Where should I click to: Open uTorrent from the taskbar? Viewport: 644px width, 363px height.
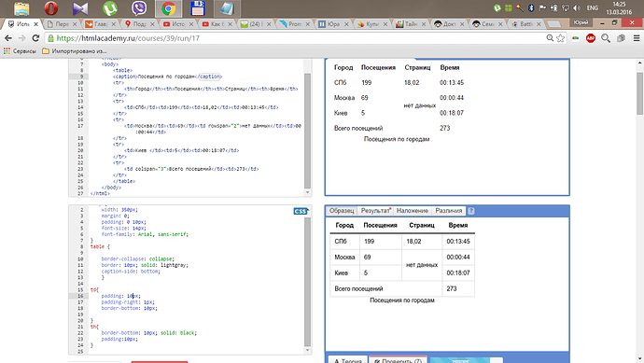pyautogui.click(x=109, y=8)
